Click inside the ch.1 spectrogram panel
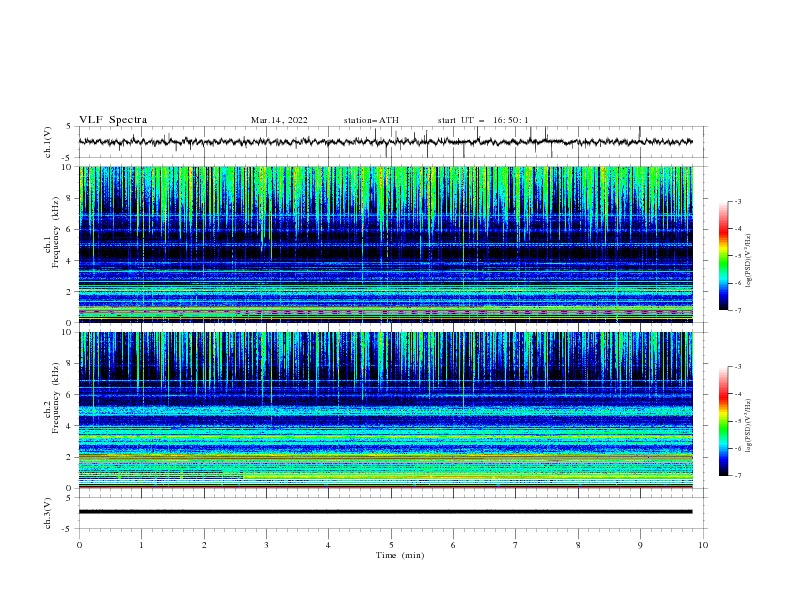The height and width of the screenshot is (612, 792). click(386, 244)
